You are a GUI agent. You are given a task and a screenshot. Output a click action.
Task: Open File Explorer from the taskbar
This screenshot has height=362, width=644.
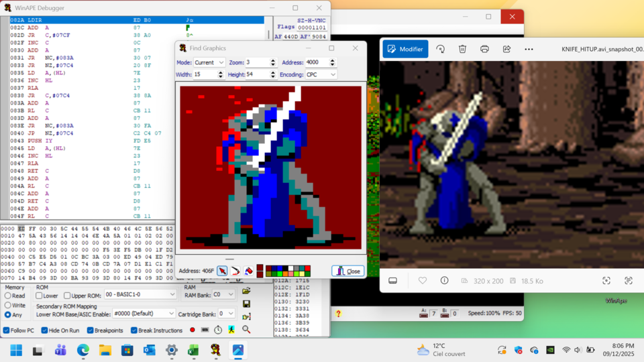(105, 351)
